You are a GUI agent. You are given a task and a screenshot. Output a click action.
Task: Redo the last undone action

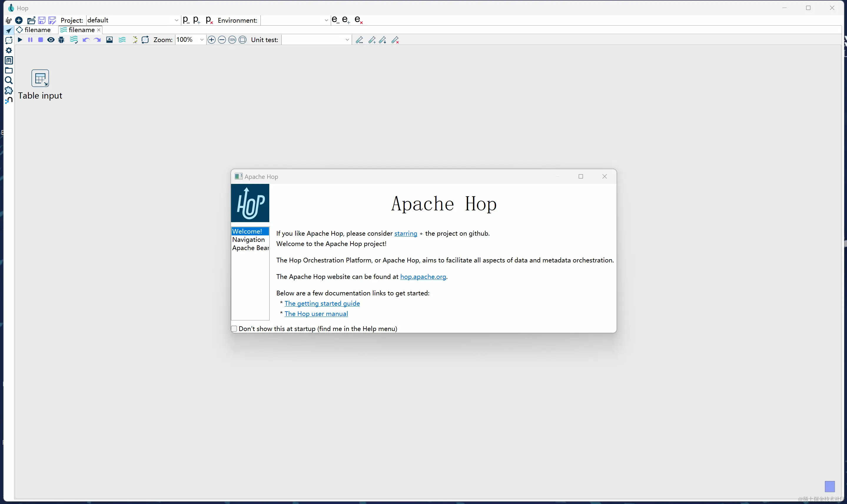coord(97,40)
